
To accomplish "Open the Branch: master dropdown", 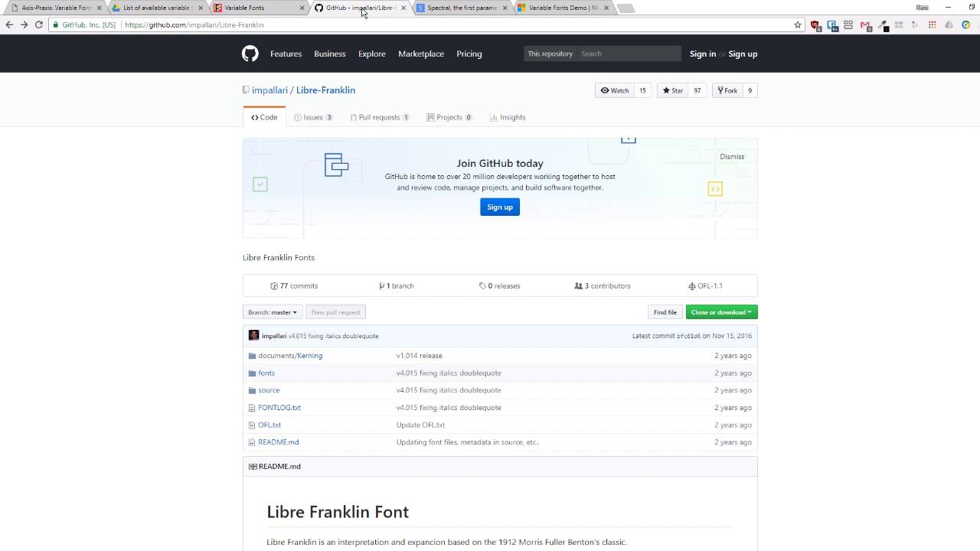I will point(272,312).
